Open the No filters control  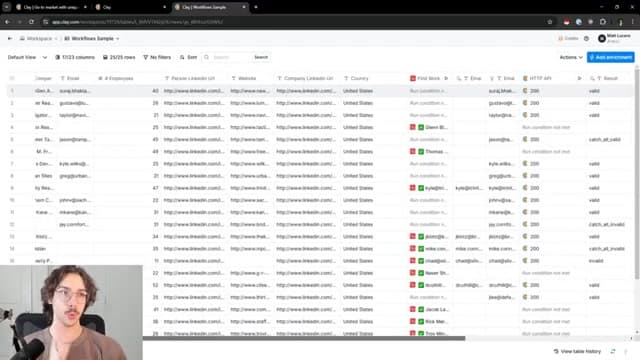157,58
